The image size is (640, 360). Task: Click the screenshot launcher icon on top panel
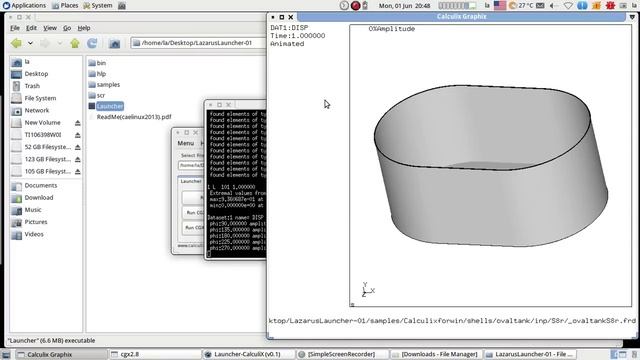point(122,6)
